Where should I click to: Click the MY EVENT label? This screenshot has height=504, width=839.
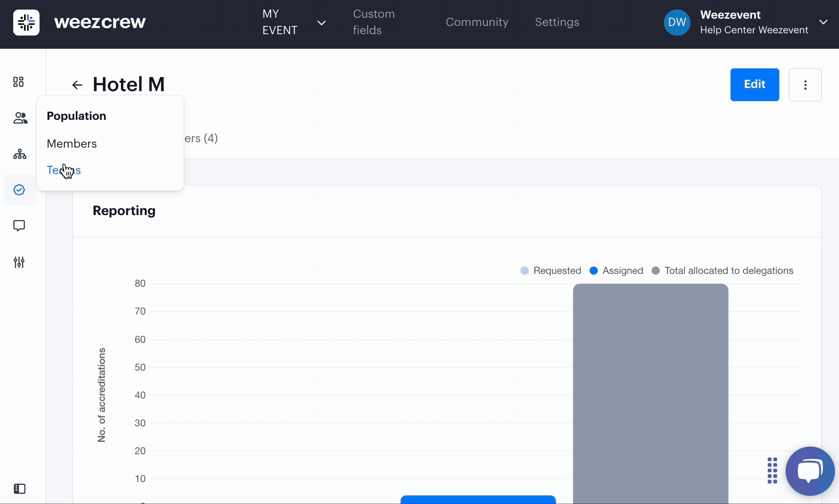(280, 22)
